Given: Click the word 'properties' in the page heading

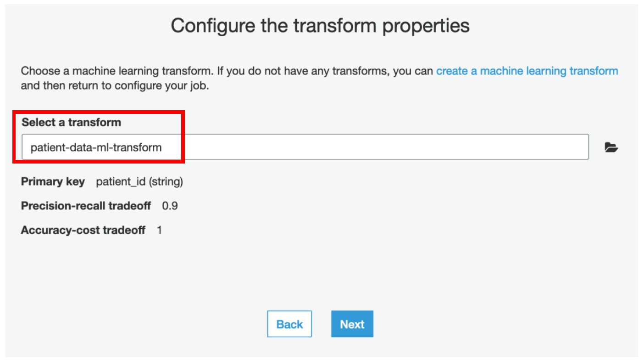Looking at the screenshot, I should (x=426, y=26).
